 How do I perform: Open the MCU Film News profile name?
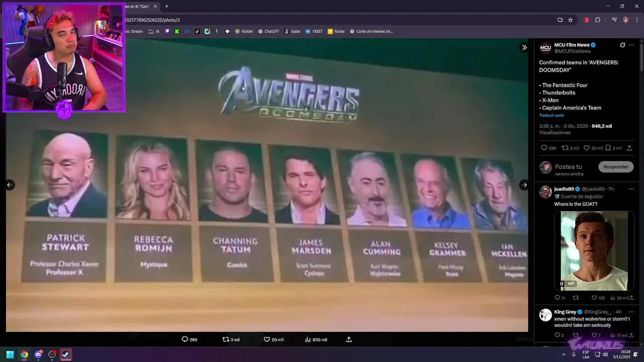point(572,45)
